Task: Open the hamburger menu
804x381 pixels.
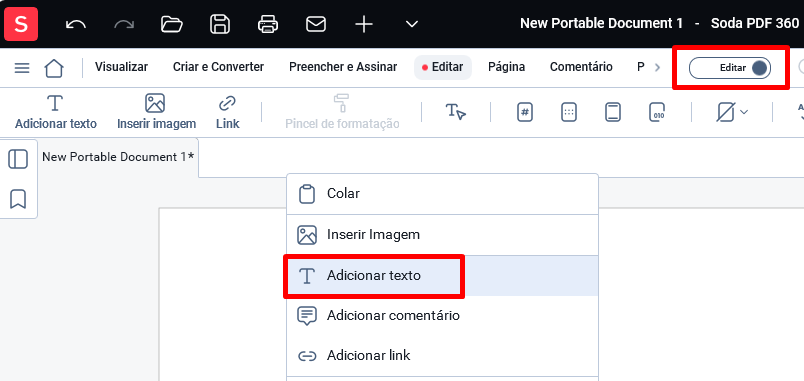Action: pos(22,68)
